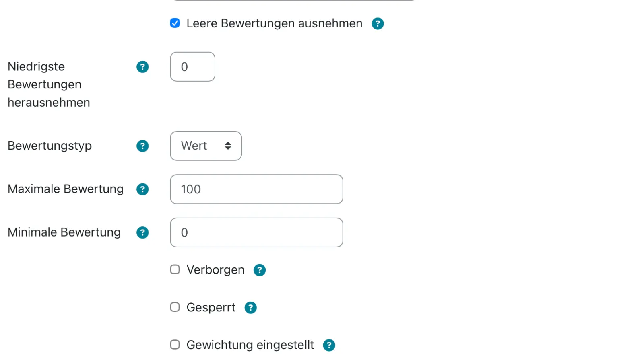Image resolution: width=644 pixels, height=362 pixels.
Task: Open help for "Gewichtung eingestellt"
Action: [x=329, y=345]
